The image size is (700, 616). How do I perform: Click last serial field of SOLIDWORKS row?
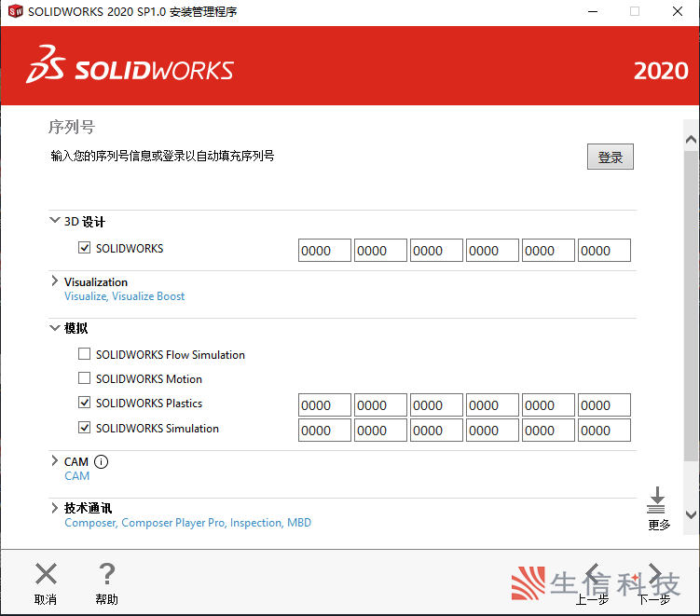point(604,251)
